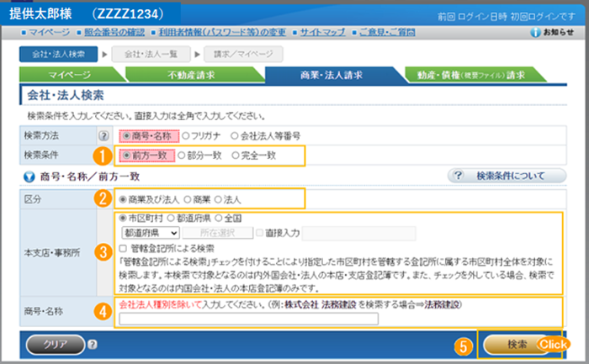Click the 会社・法人検索 step button
Image resolution: width=589 pixels, height=364 pixels.
tap(58, 54)
